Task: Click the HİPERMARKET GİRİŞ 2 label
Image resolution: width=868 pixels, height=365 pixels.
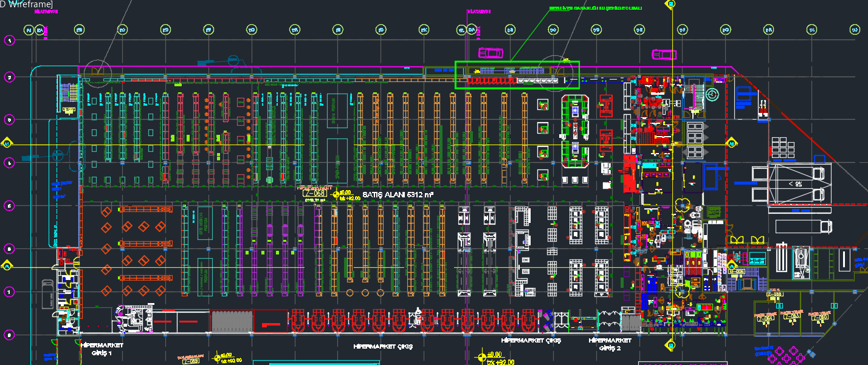Action: click(x=610, y=344)
